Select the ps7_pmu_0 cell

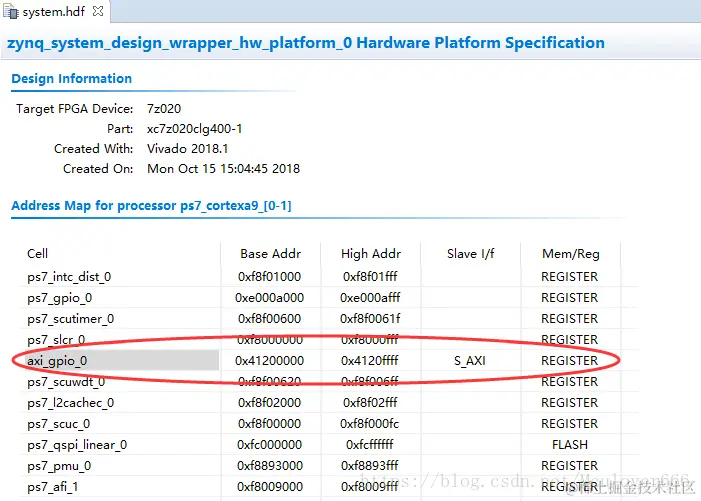pos(59,466)
